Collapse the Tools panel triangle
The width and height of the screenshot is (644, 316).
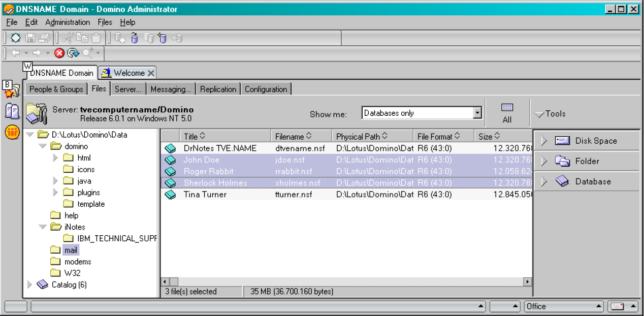click(x=539, y=115)
